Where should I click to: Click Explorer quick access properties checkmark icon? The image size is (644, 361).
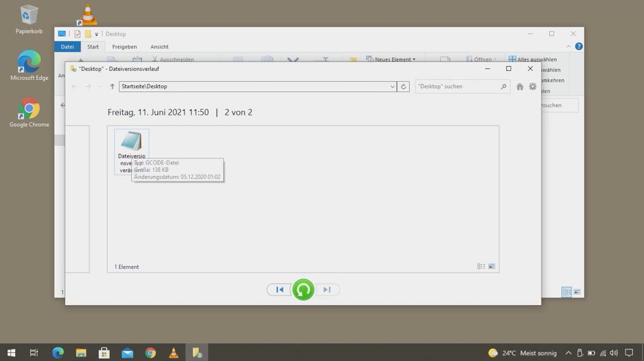click(77, 34)
